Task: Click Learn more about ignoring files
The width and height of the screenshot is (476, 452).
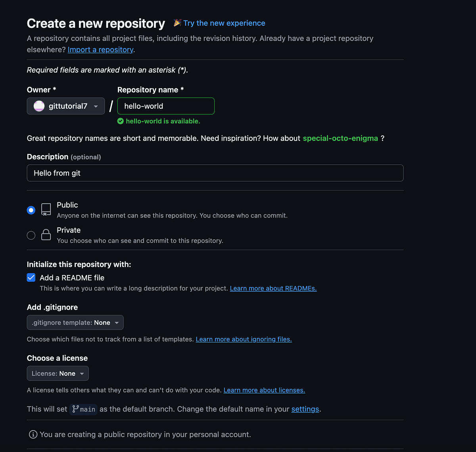Action: (x=244, y=339)
